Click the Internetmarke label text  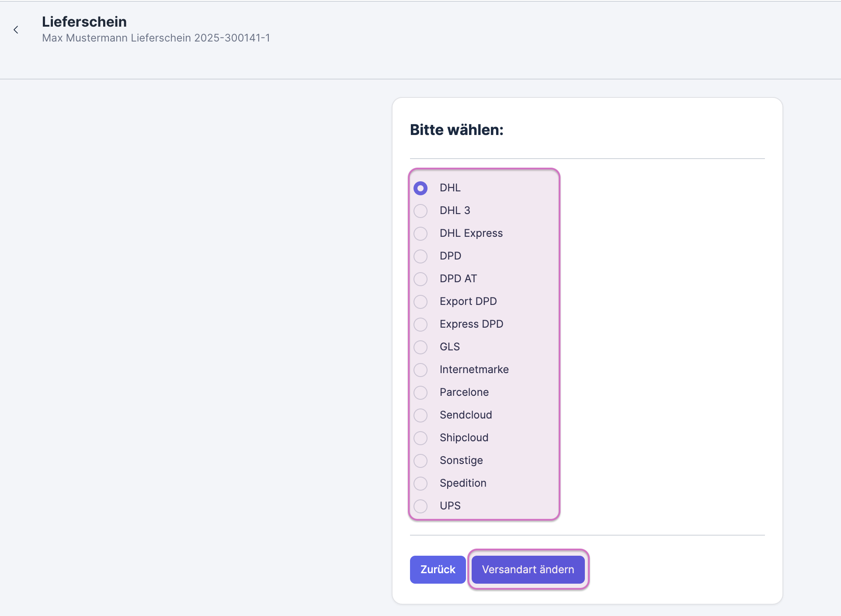coord(474,370)
